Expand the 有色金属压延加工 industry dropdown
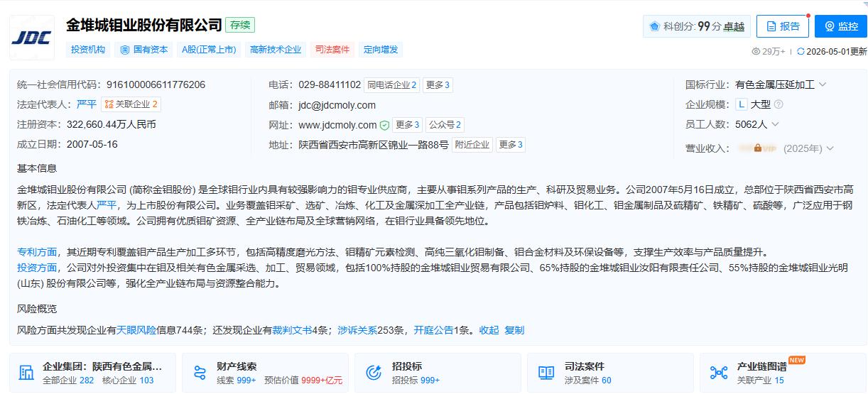This screenshot has width=868, height=394. 823,84
